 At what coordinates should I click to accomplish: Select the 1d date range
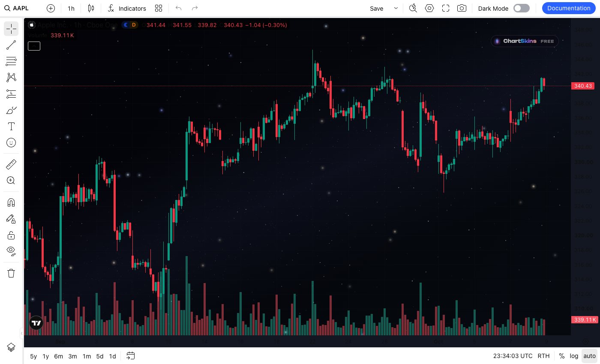[112, 356]
